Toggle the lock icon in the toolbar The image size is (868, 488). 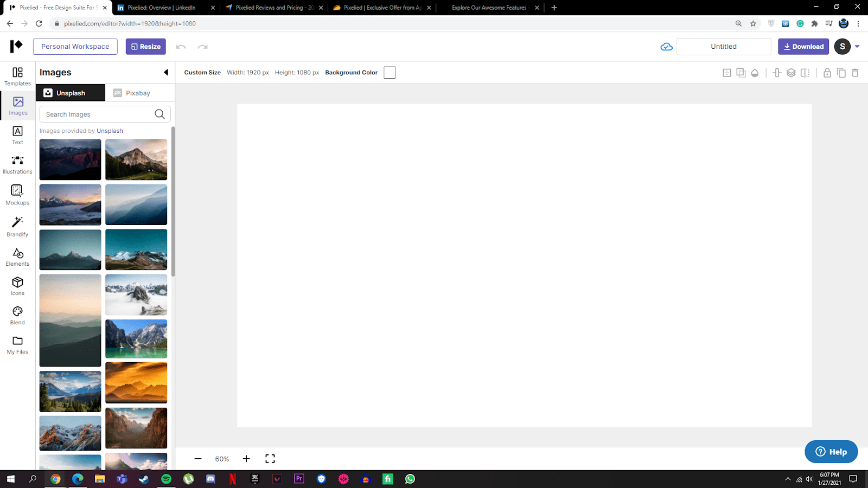[827, 73]
